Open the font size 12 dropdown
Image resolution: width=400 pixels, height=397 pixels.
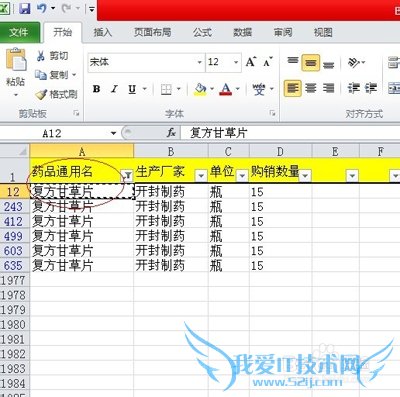point(236,62)
